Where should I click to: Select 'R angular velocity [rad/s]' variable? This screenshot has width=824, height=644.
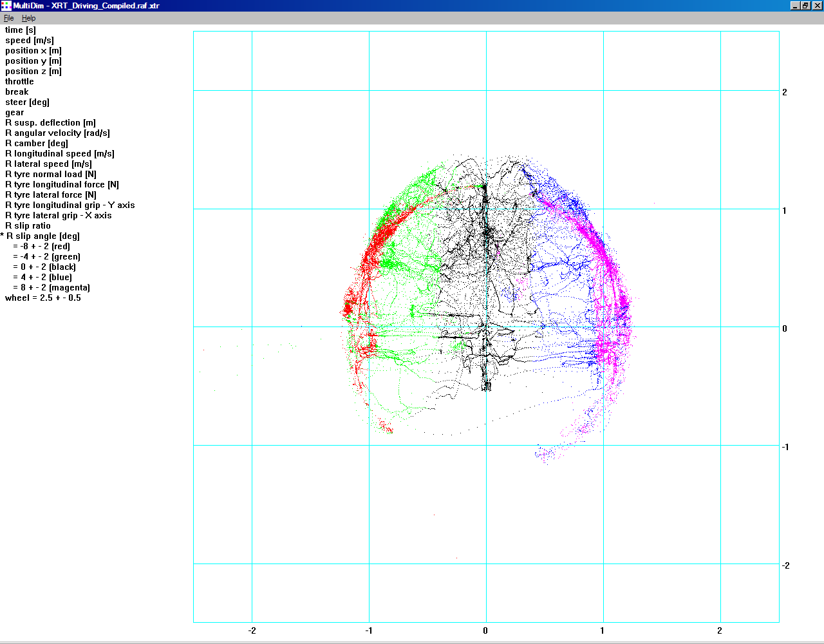(x=57, y=133)
